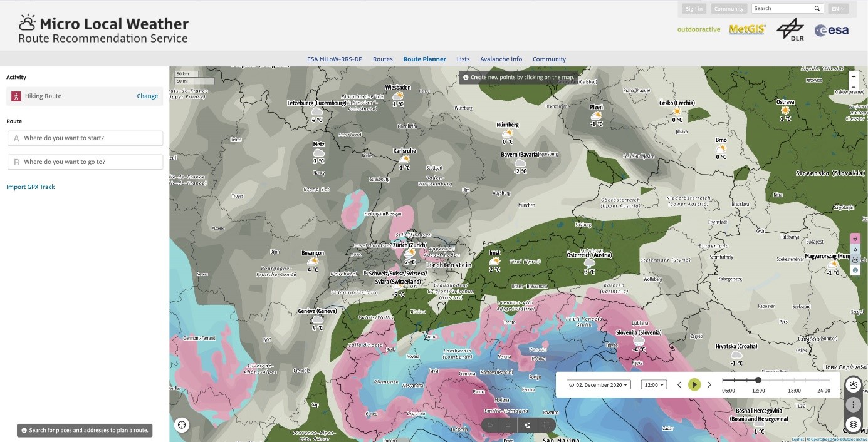868x442 pixels.
Task: Click the Hiking Route activity icon
Action: (16, 96)
